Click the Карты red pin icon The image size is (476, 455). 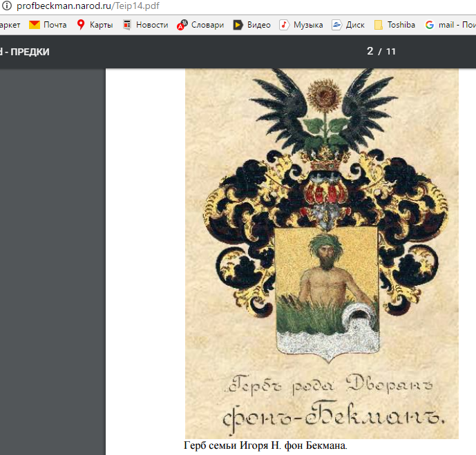pos(80,25)
